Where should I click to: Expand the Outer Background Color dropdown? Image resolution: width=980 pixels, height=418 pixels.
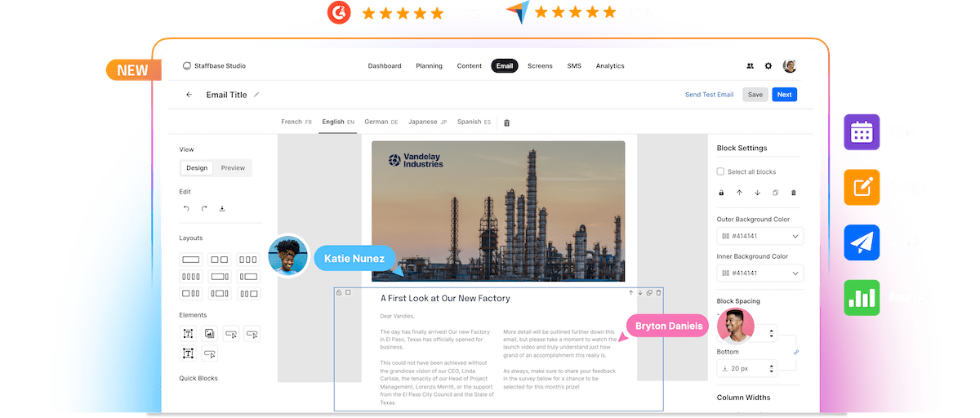pos(795,237)
